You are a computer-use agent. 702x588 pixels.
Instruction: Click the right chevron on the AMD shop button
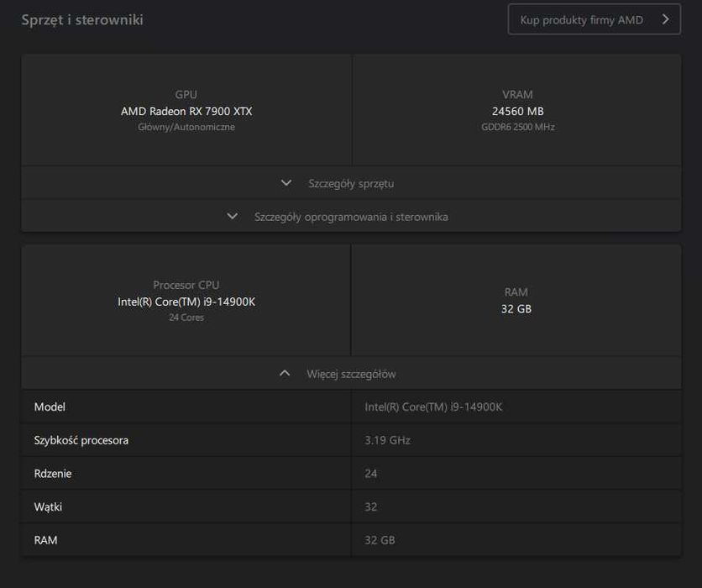[x=665, y=19]
